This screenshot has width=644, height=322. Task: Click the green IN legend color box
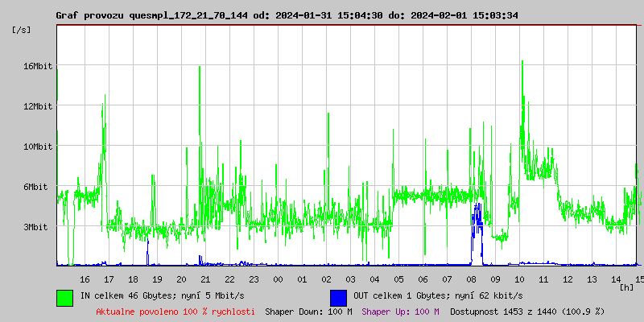[x=64, y=297]
